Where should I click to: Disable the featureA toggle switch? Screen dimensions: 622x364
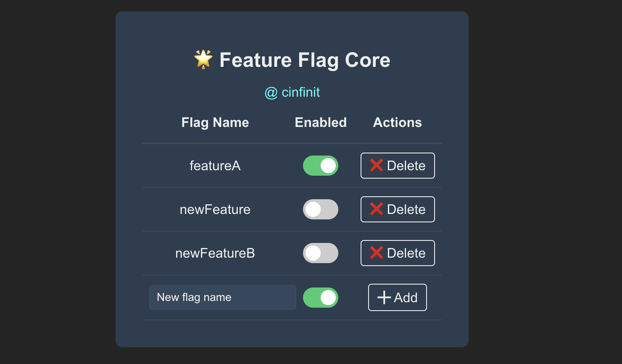(x=321, y=166)
